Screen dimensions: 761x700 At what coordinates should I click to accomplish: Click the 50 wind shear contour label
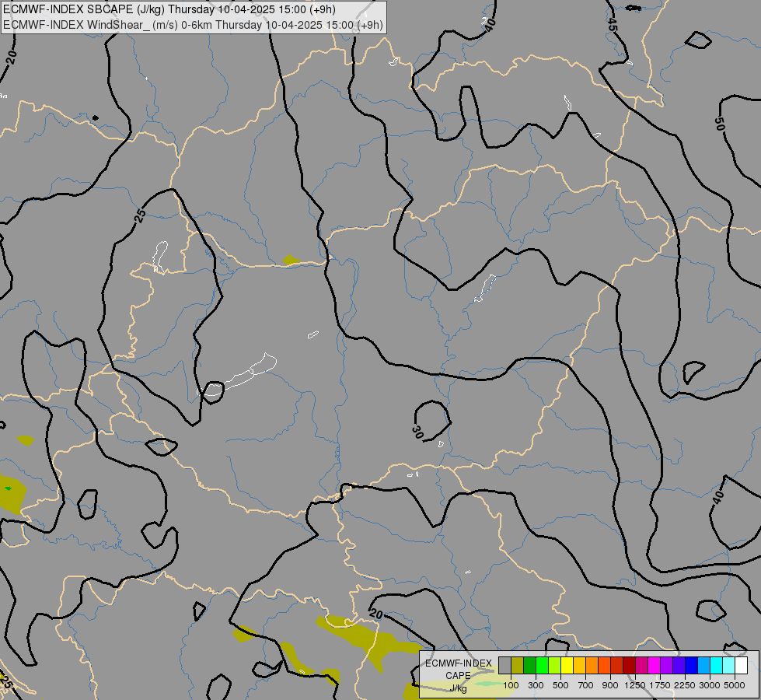[x=720, y=124]
